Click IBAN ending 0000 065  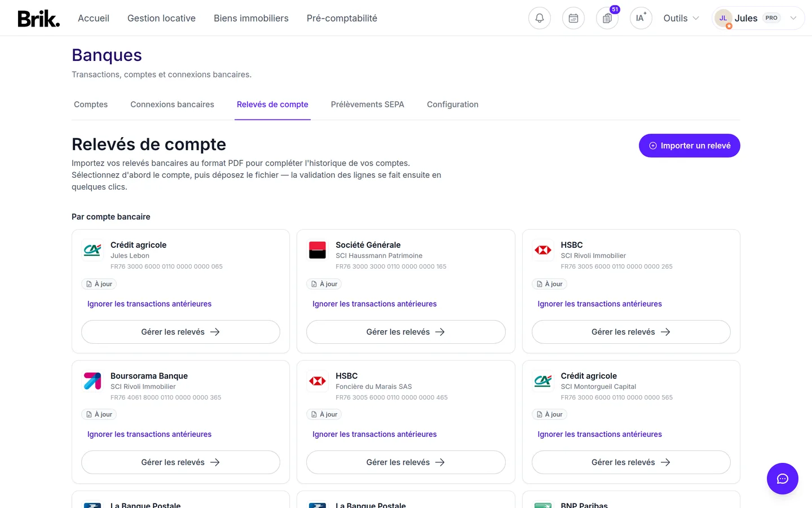pyautogui.click(x=166, y=266)
